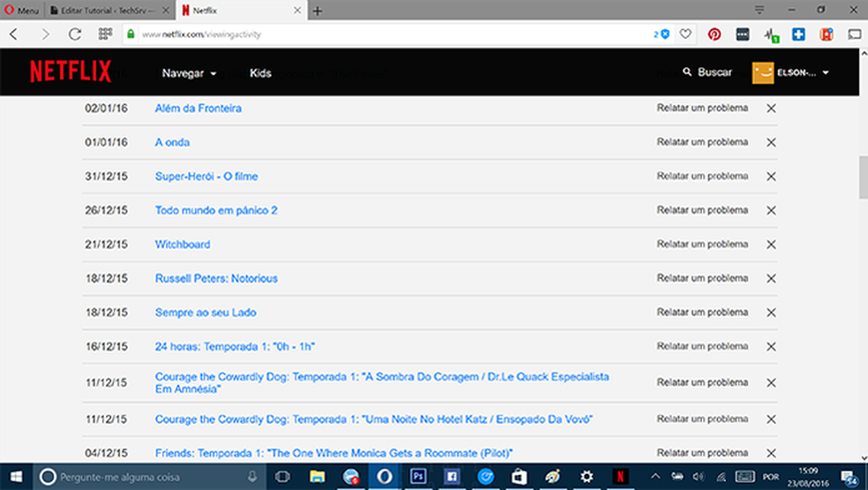Expand the Navegar dropdown menu
This screenshot has height=490, width=868.
(x=189, y=73)
